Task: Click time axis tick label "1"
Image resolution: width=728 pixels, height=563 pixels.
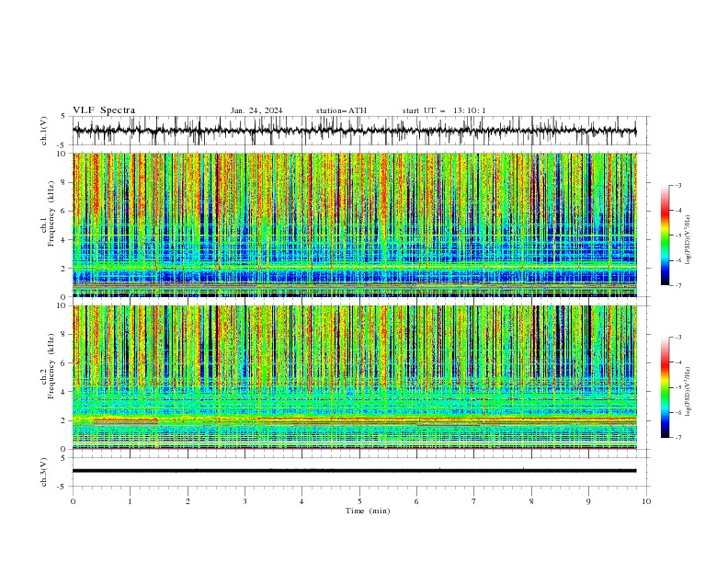Action: tap(130, 501)
